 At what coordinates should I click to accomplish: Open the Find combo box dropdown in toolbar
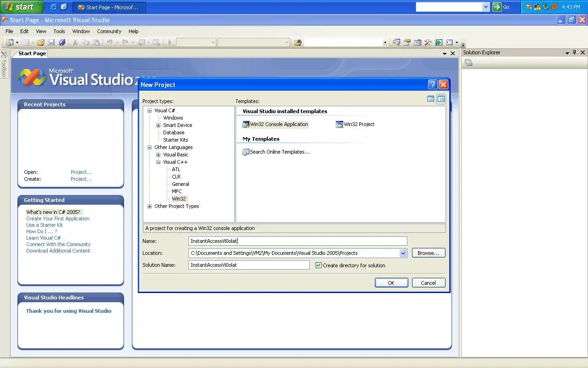click(385, 42)
